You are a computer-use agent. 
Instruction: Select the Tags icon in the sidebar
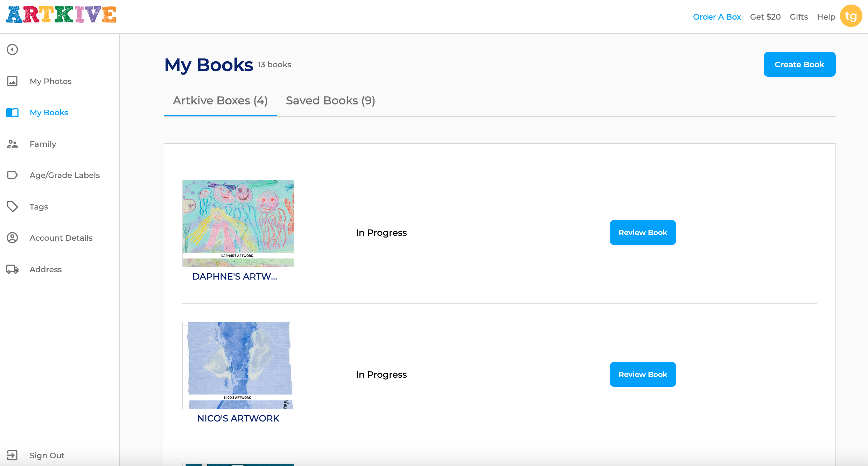[12, 206]
